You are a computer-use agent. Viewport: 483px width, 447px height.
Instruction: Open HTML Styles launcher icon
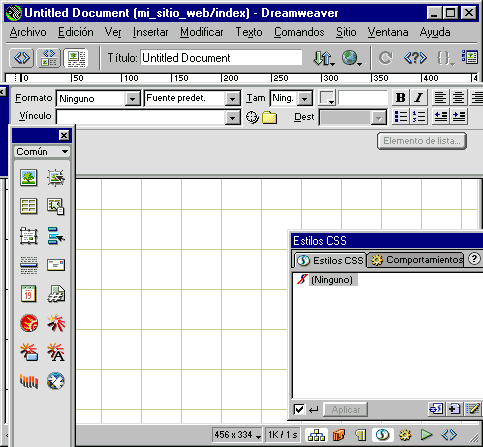(360, 435)
